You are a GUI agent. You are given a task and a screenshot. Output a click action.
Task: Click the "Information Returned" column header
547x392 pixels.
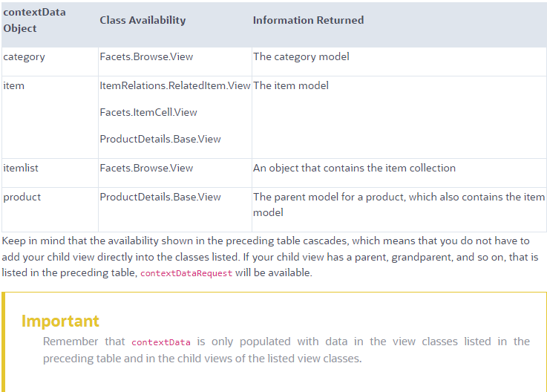(x=308, y=21)
